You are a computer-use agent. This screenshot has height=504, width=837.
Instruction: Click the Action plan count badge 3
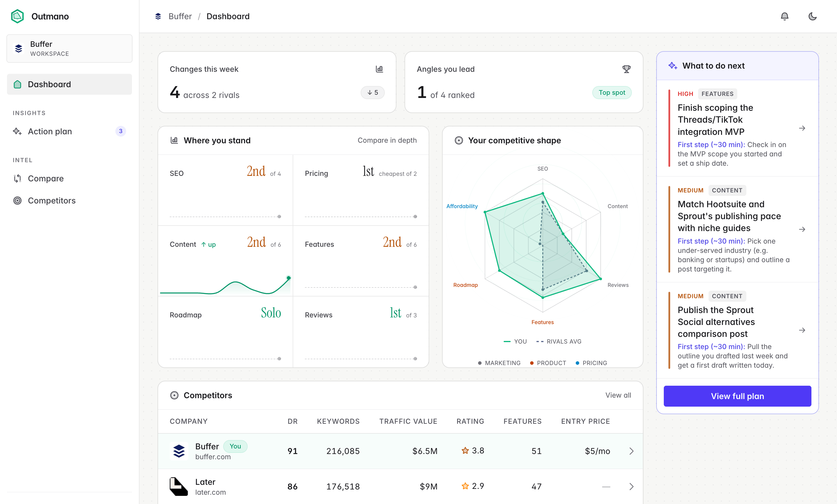click(x=121, y=131)
